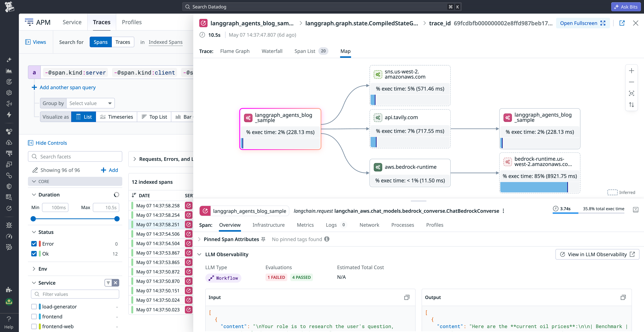Viewport: 644px width, 332px height.
Task: Copy the Input content
Action: [407, 297]
